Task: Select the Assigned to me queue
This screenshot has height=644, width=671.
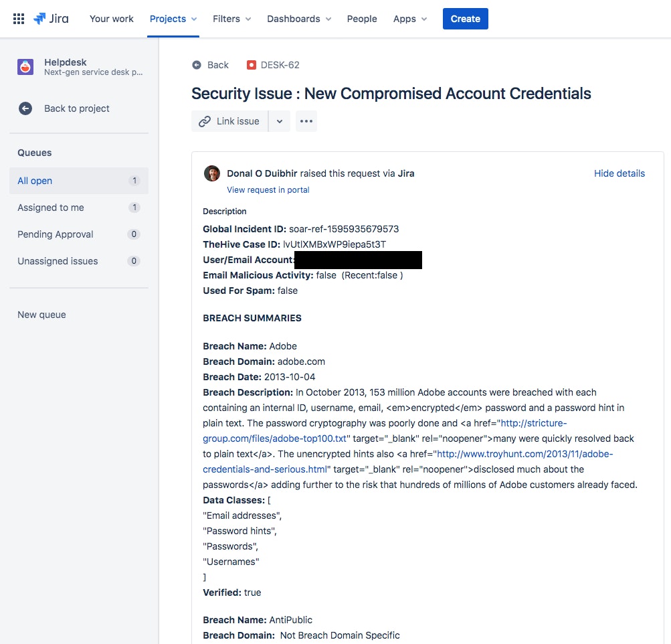Action: coord(79,208)
